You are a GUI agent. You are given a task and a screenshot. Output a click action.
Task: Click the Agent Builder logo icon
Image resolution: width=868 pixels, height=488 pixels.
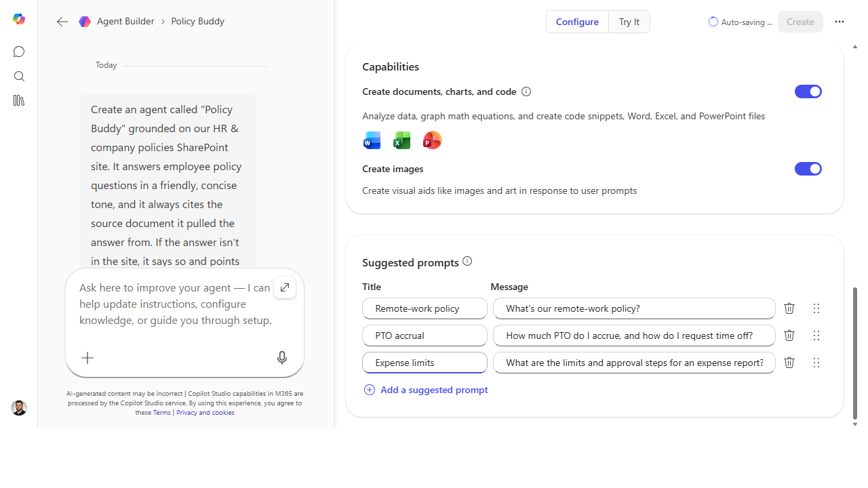[85, 22]
